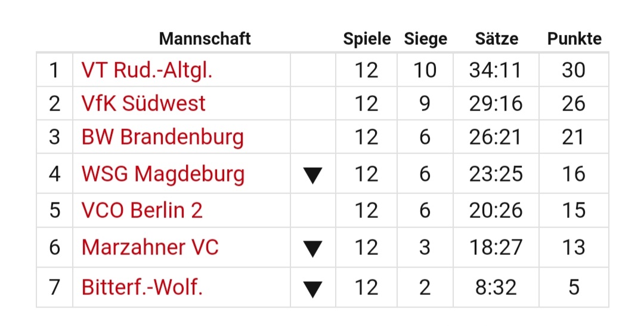Click the Mannschaft column header
The width and height of the screenshot is (644, 326).
pos(205,39)
